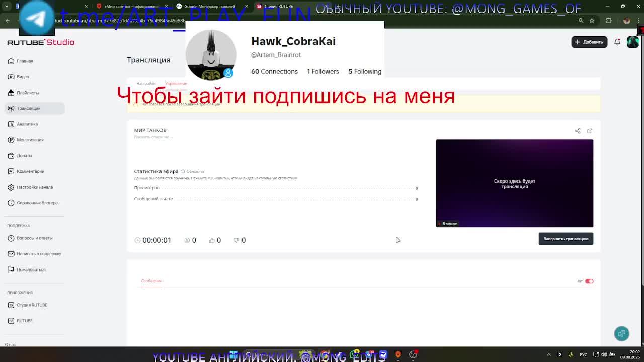This screenshot has height=362, width=644.
Task: Click the stream preview player
Action: pos(514,183)
